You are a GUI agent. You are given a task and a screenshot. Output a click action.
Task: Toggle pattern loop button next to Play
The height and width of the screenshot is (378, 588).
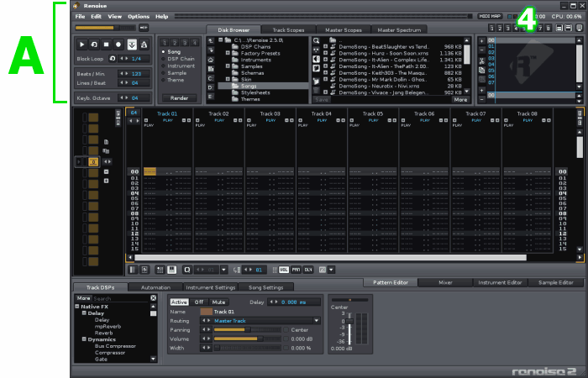94,45
